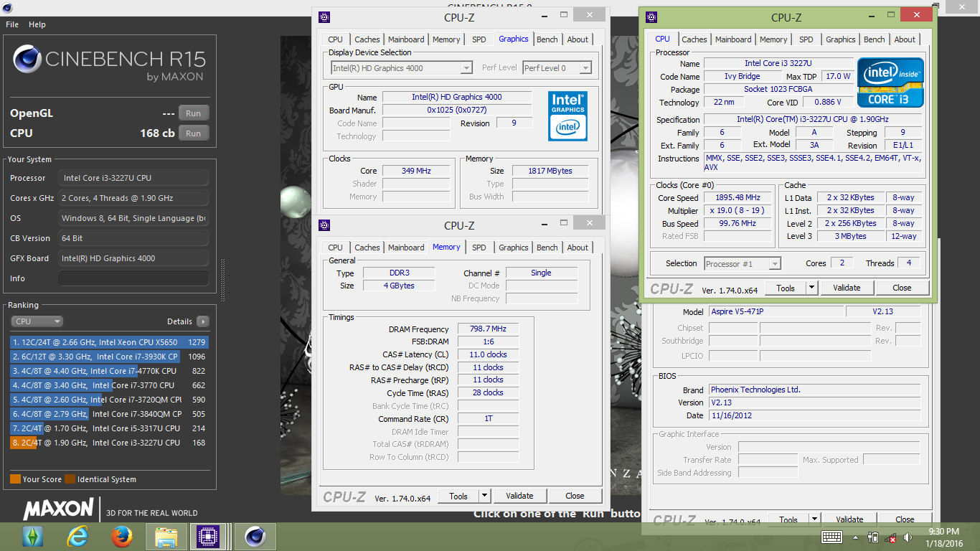The image size is (980, 551).
Task: Click CPU-Z title icon of Graphics window
Action: pyautogui.click(x=324, y=17)
